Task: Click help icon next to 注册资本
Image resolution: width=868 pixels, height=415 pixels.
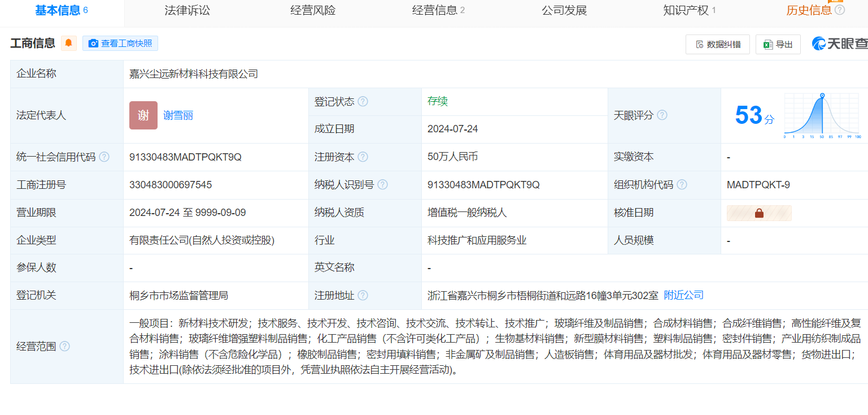Action: point(363,157)
